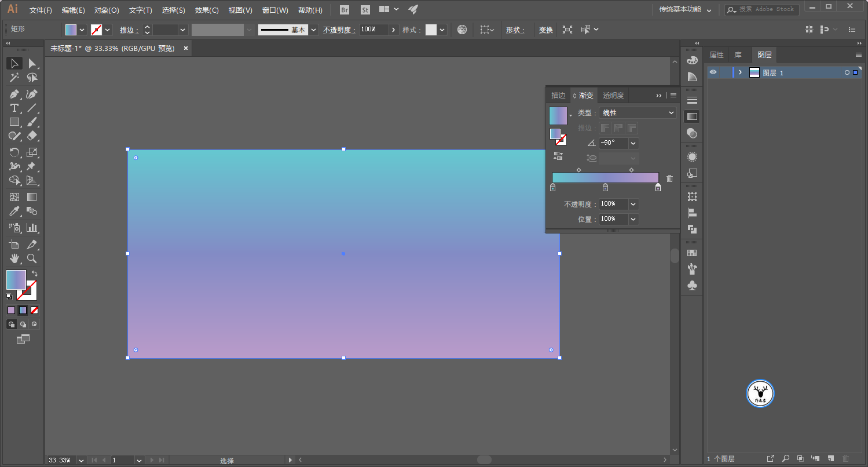Open the Align panel icon

(x=692, y=213)
